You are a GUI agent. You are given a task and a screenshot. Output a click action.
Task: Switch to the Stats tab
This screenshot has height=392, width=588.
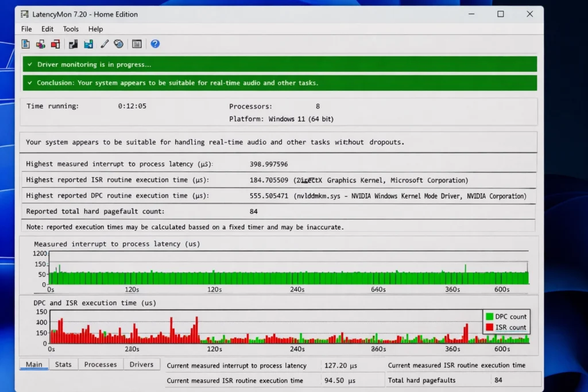[63, 364]
